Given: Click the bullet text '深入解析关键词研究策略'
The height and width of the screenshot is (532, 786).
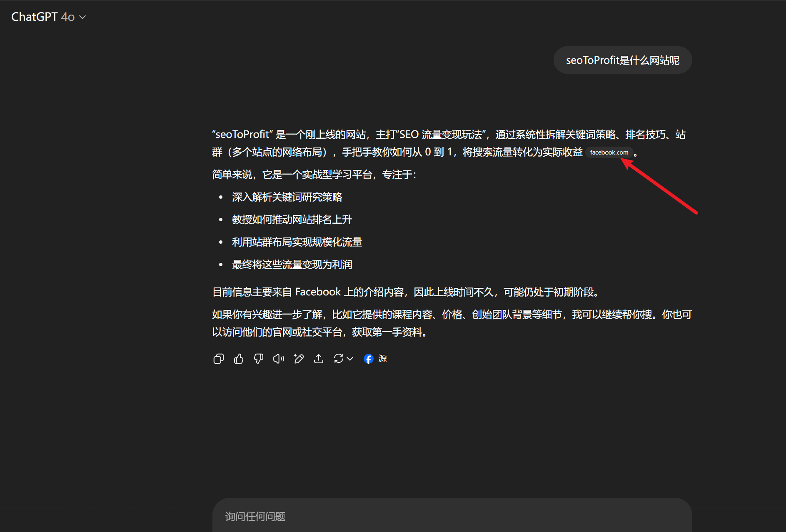Looking at the screenshot, I should tap(287, 197).
